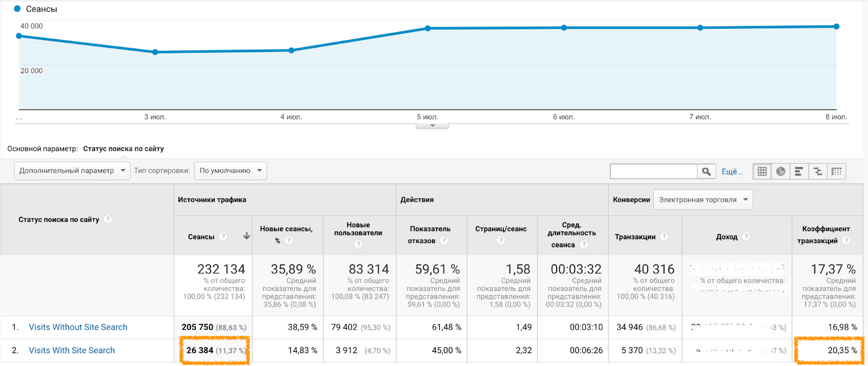
Task: Open Visits With Site Search link
Action: point(72,350)
